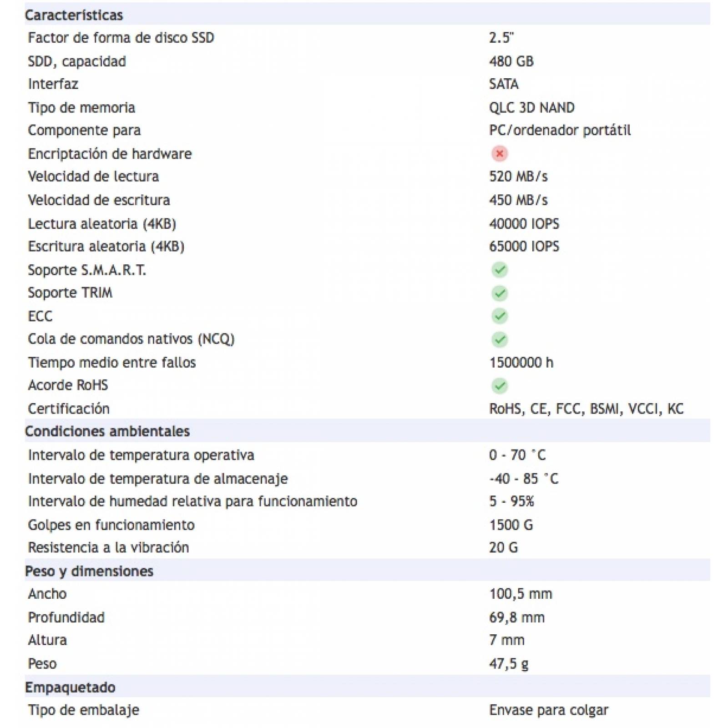The width and height of the screenshot is (728, 728).
Task: Click the green check next to ECC
Action: coord(499,316)
